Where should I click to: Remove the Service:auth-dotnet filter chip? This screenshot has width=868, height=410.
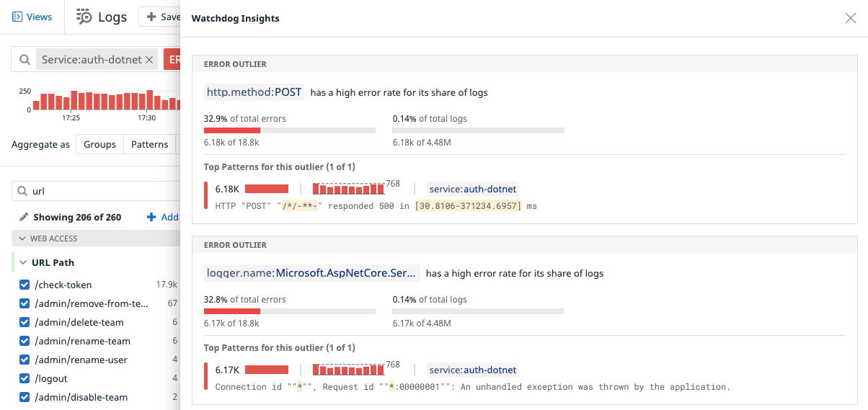click(149, 60)
